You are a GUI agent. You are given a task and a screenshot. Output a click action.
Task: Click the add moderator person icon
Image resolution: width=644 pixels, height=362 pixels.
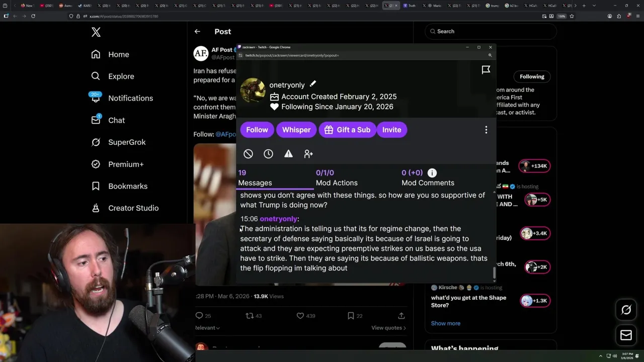(x=308, y=154)
